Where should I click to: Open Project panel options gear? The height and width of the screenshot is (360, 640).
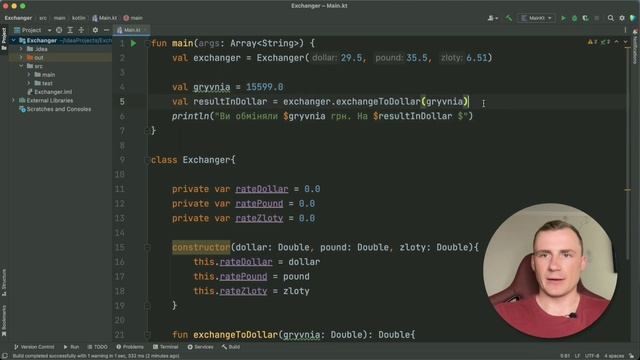[95, 30]
